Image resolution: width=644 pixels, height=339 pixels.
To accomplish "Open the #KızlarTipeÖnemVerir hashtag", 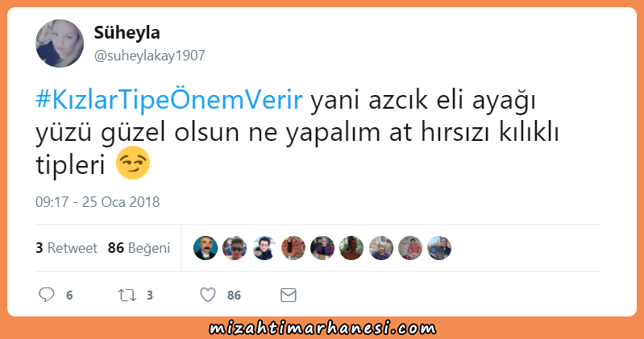I will (x=168, y=100).
